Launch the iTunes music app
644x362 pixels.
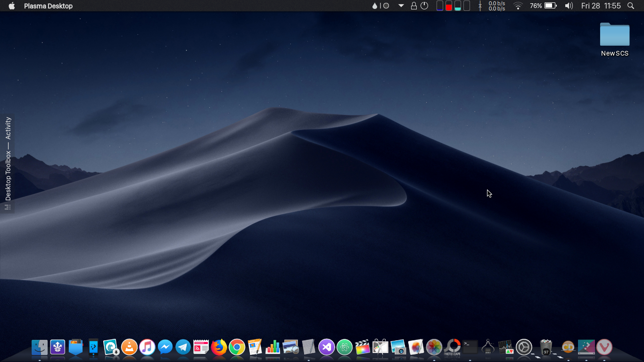(147, 347)
